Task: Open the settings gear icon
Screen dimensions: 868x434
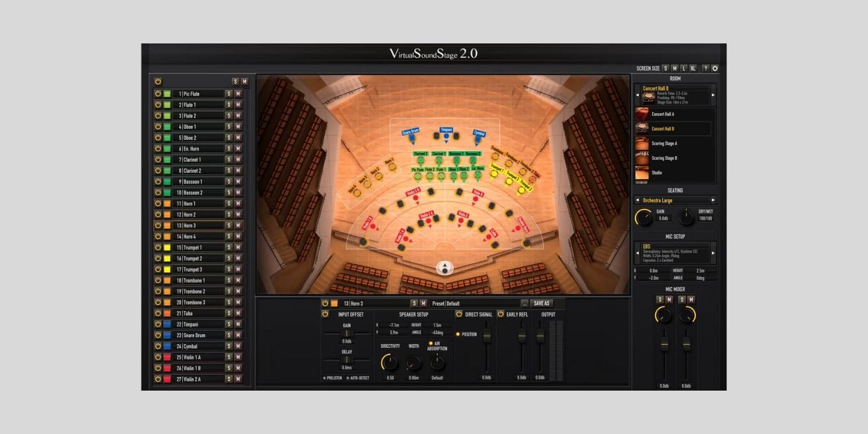Action: tap(715, 68)
